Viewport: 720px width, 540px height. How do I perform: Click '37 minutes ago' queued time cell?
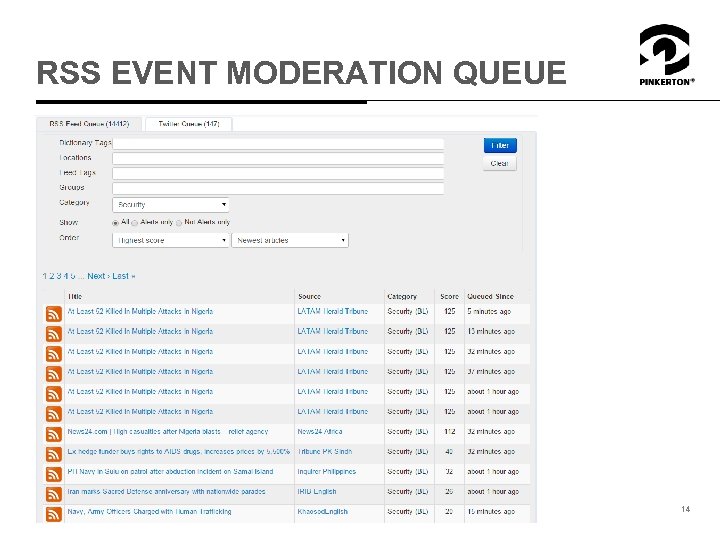[x=491, y=371]
